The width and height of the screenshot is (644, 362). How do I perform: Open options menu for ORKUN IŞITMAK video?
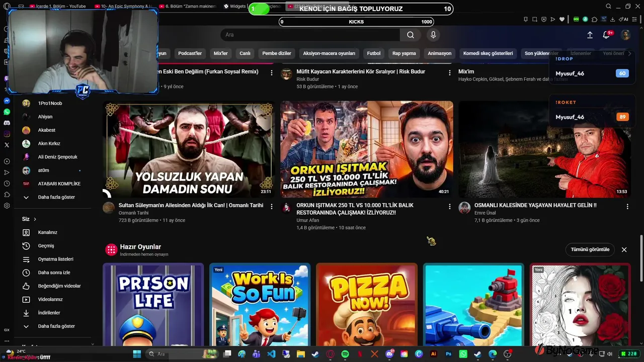coord(450,207)
